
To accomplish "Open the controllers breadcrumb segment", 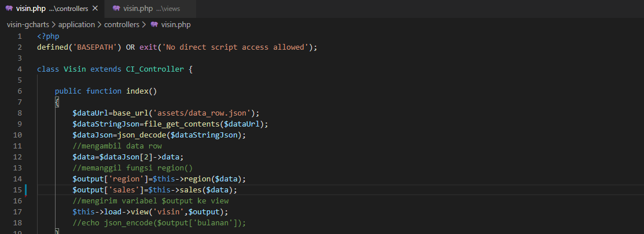I will pyautogui.click(x=122, y=25).
